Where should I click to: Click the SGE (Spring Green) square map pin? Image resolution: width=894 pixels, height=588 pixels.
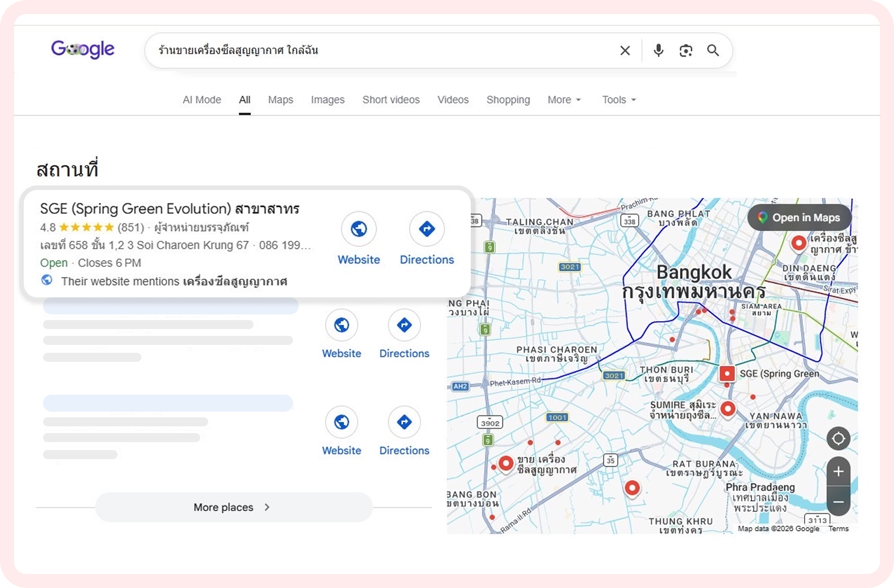(x=727, y=374)
